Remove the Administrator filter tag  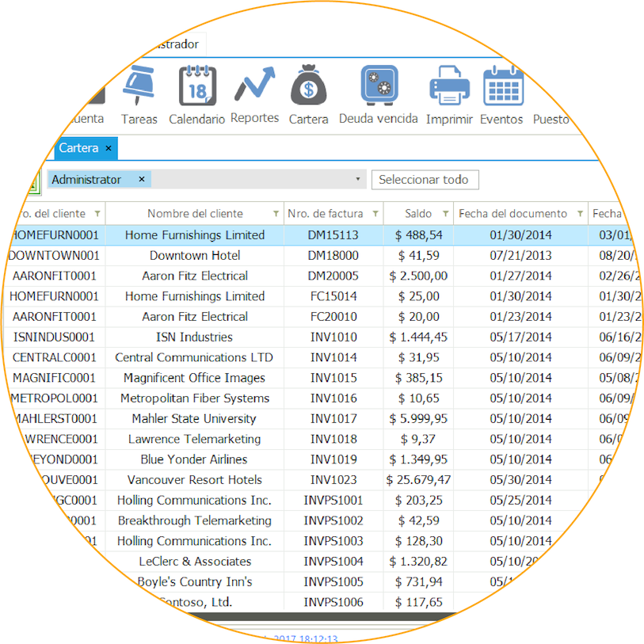coord(142,180)
